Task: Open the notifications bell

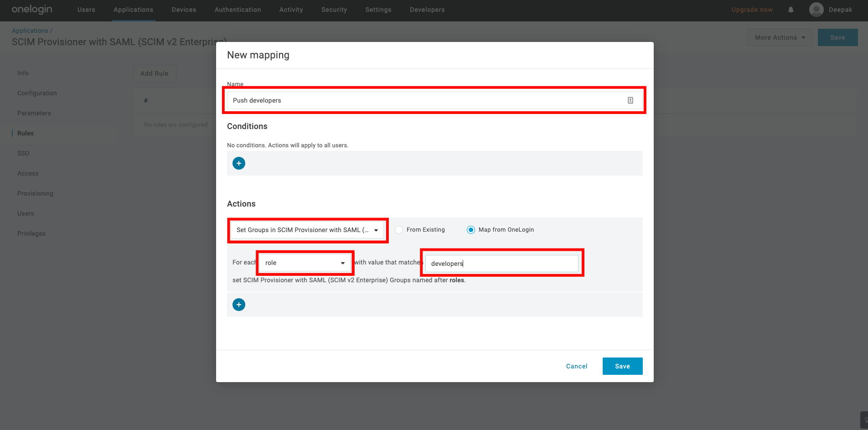Action: pyautogui.click(x=791, y=10)
